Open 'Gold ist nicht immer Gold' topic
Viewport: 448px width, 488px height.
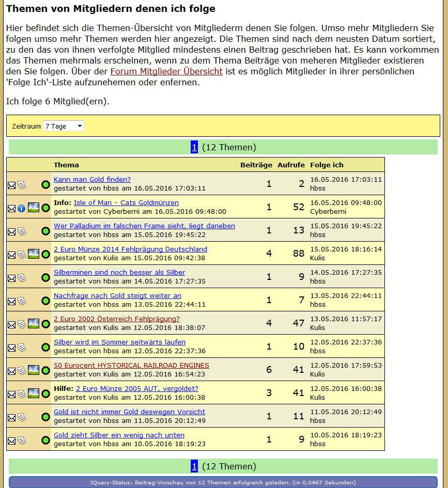tap(129, 412)
